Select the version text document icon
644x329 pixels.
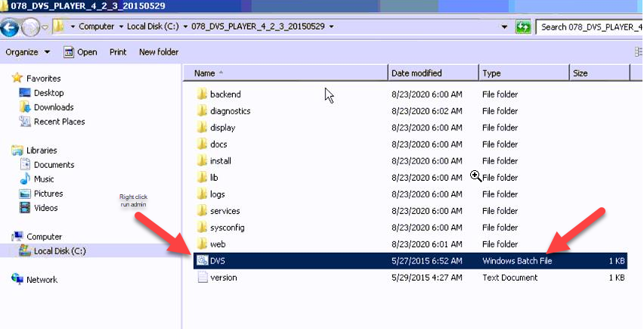point(202,278)
